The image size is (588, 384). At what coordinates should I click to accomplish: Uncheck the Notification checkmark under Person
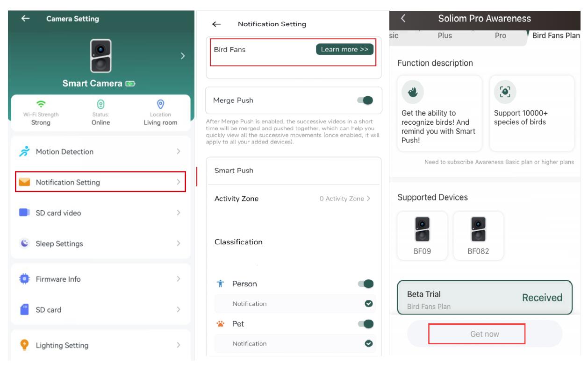click(369, 304)
